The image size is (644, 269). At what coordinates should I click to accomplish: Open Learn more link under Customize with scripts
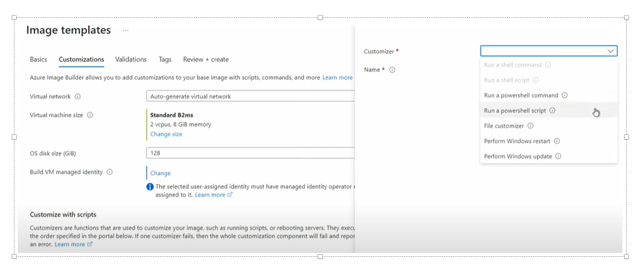[x=73, y=244]
